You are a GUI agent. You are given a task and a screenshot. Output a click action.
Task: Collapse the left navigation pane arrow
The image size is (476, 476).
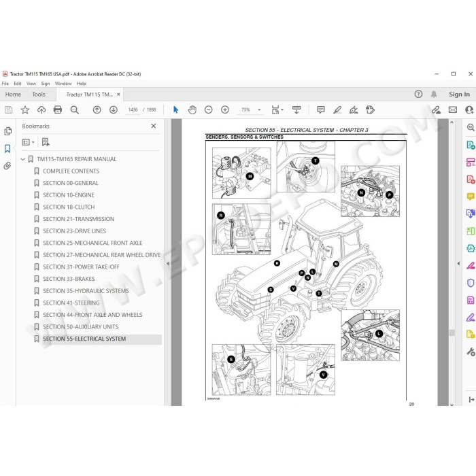(x=168, y=264)
